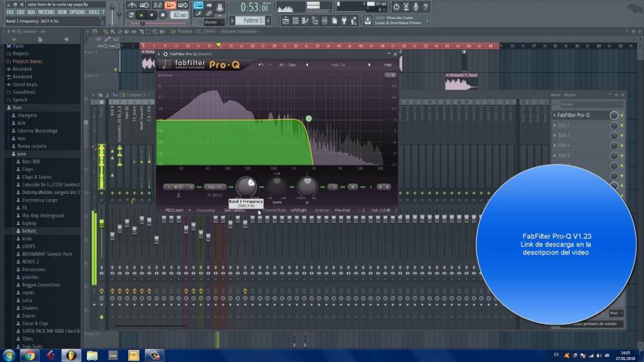Click the download content library icon
Image resolution: width=644 pixels, height=362 pixels.
pyautogui.click(x=367, y=21)
